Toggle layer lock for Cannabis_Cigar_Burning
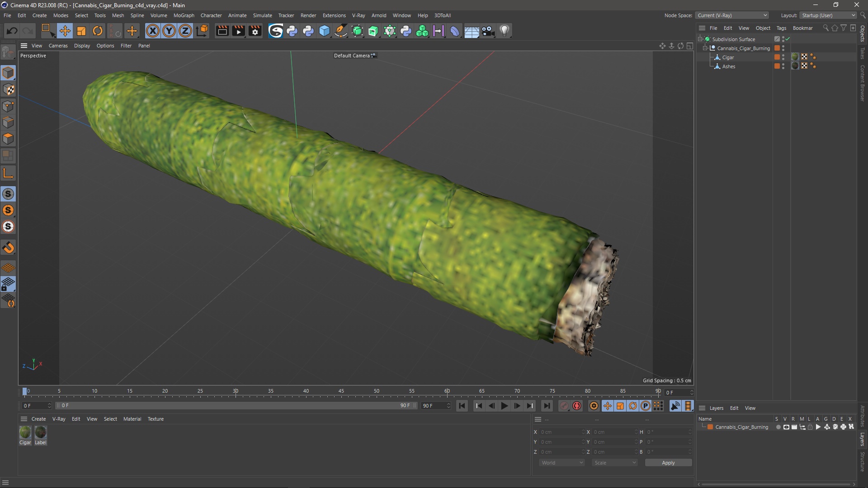Image resolution: width=868 pixels, height=488 pixels. pos(810,427)
